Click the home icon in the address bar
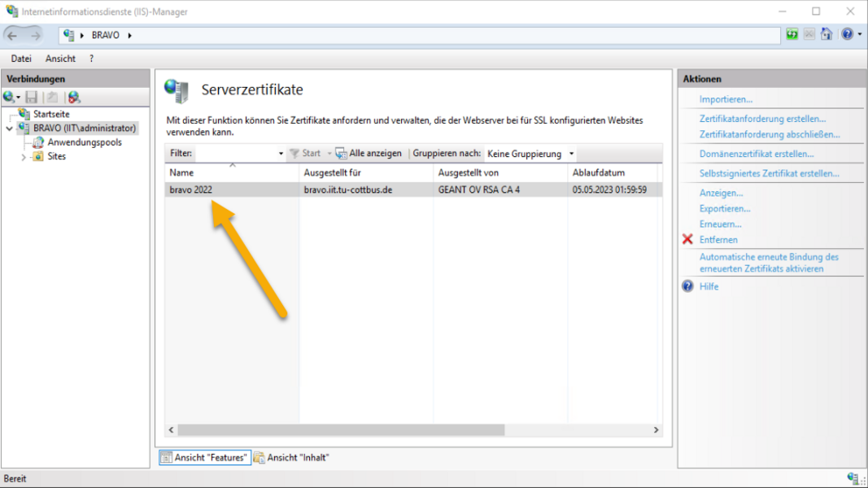The width and height of the screenshot is (868, 488). pos(827,35)
